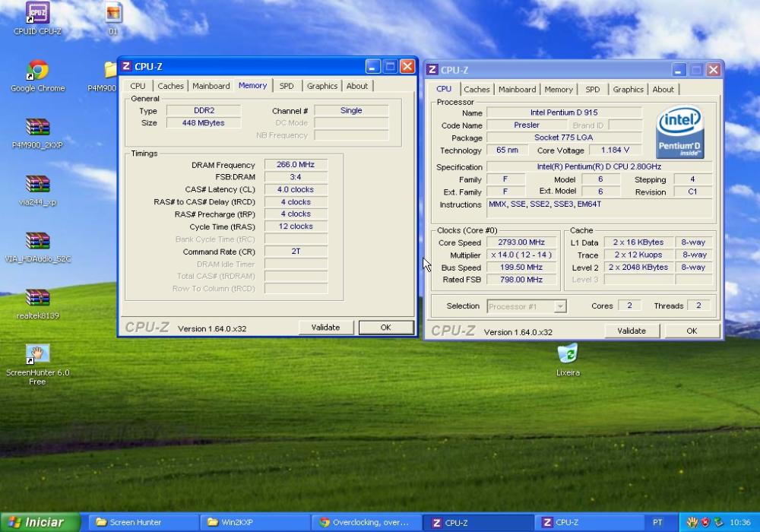Click the 2793.00 MHz Core Speed value
This screenshot has width=760, height=532.
[x=521, y=242]
